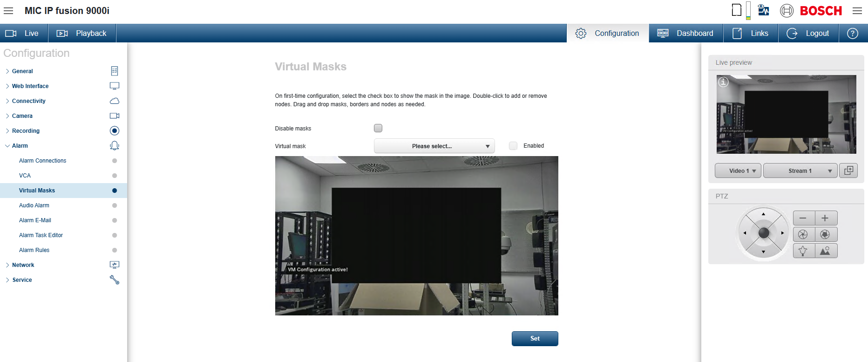Click the chevron beside Recording
The width and height of the screenshot is (868, 362).
coord(7,131)
